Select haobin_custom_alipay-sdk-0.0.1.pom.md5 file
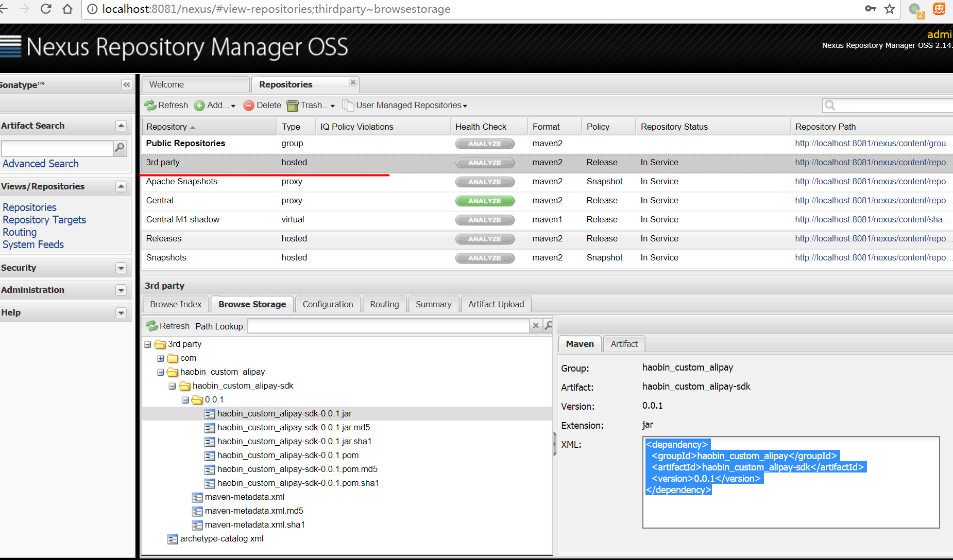 [297, 469]
